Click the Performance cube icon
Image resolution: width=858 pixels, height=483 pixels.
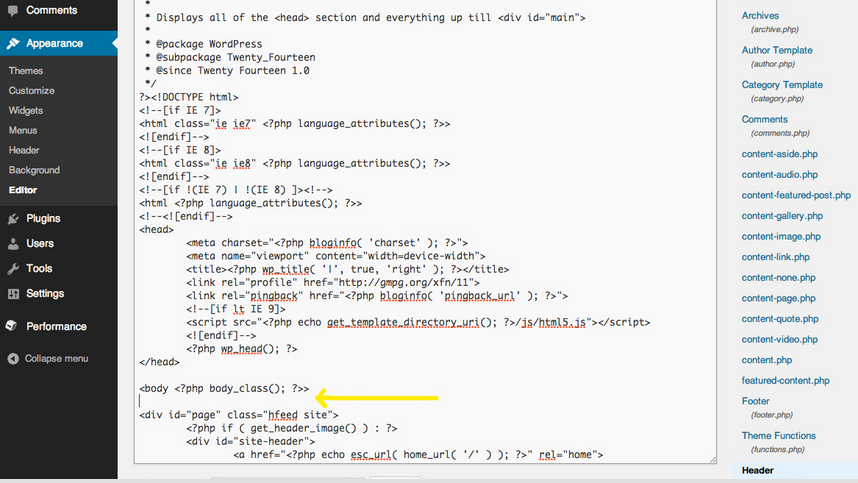(x=11, y=325)
